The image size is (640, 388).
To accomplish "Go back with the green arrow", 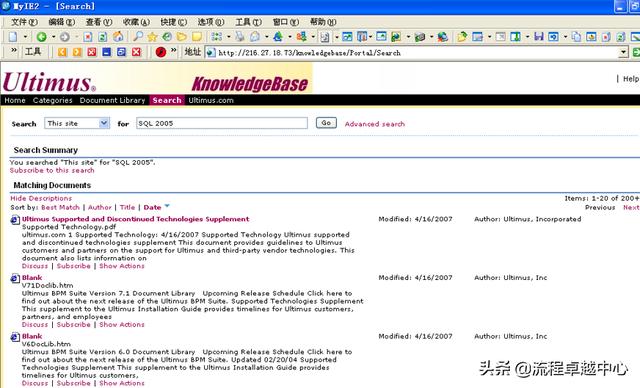I will coord(42,37).
